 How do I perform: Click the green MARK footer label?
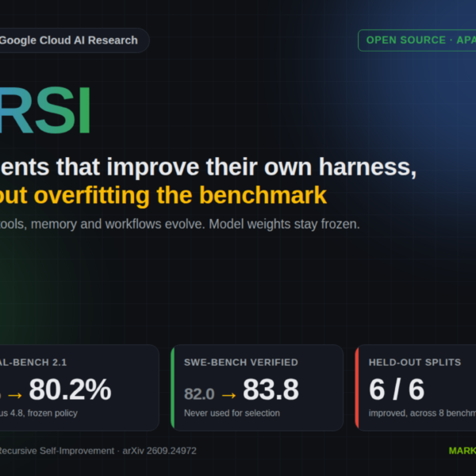(462, 451)
